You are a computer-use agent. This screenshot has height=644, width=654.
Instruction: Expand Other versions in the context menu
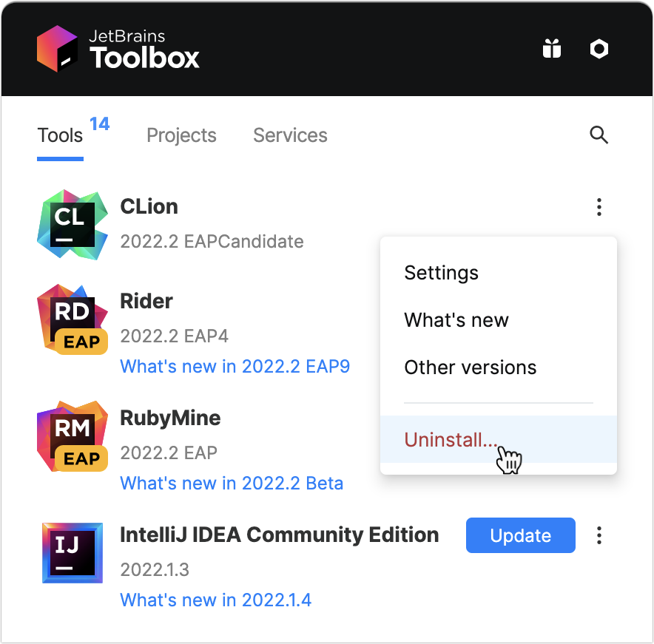(x=470, y=367)
